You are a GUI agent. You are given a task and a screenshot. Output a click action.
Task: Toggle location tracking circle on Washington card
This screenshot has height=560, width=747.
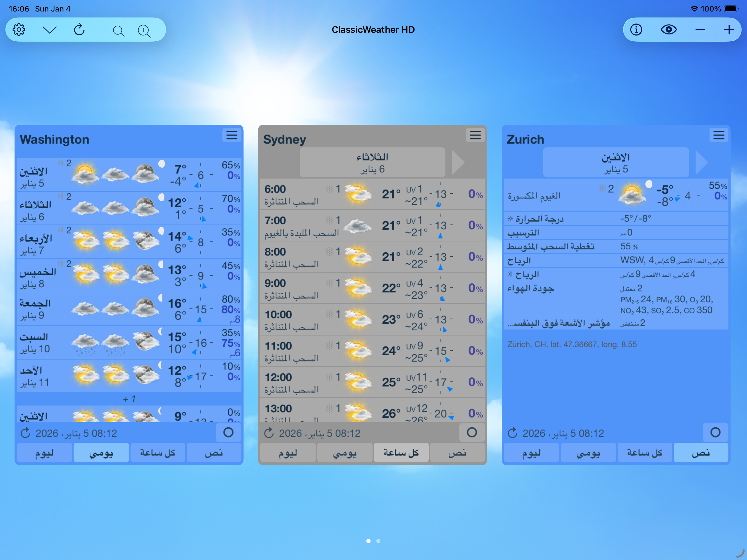(228, 433)
